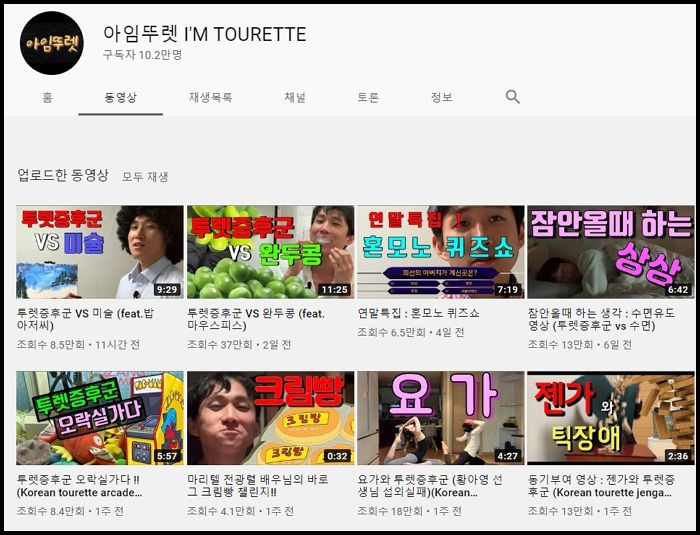Open the 혼모노 퀴즈쇼 video thumbnail
Image resolution: width=700 pixels, height=535 pixels.
click(x=441, y=252)
